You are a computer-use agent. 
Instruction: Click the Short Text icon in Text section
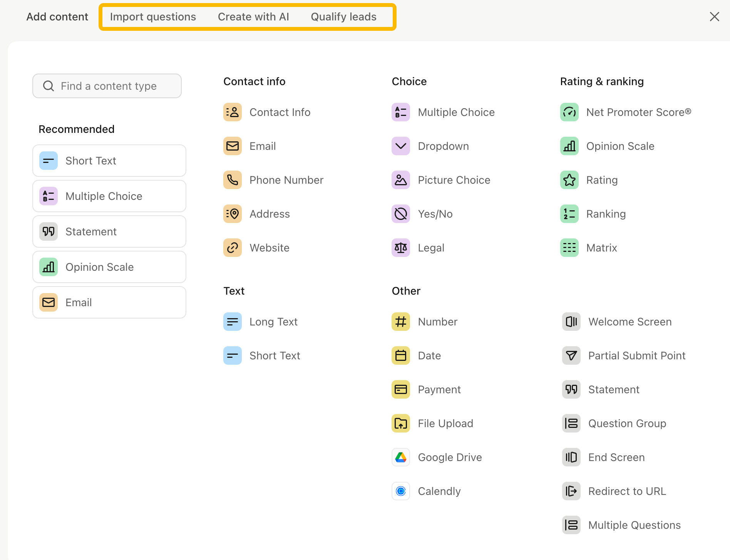(x=233, y=355)
